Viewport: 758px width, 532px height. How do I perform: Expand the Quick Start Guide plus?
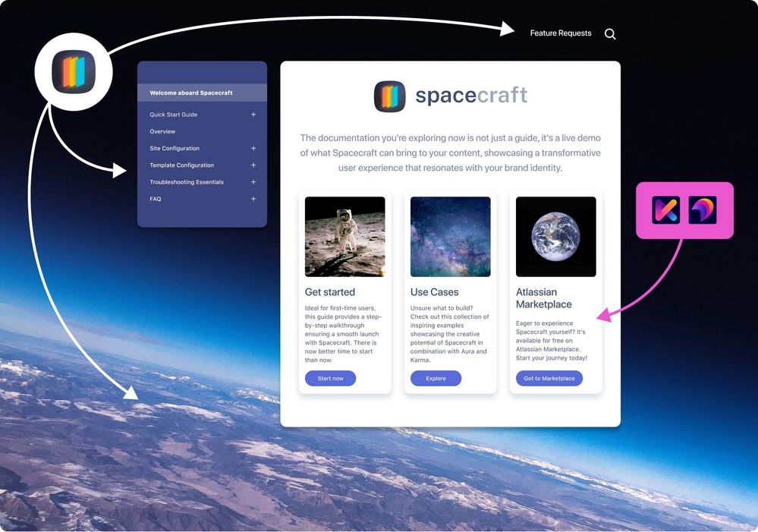coord(253,115)
